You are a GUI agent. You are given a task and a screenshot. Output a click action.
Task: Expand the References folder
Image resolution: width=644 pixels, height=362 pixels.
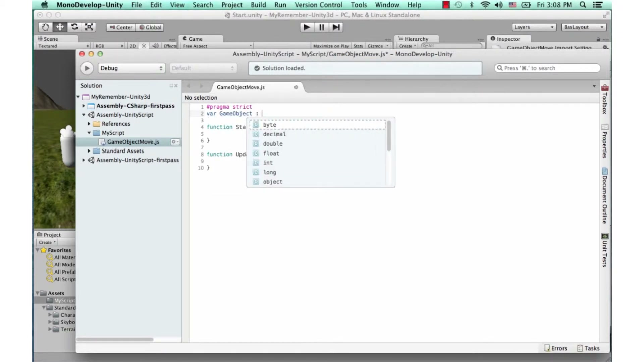pyautogui.click(x=89, y=124)
